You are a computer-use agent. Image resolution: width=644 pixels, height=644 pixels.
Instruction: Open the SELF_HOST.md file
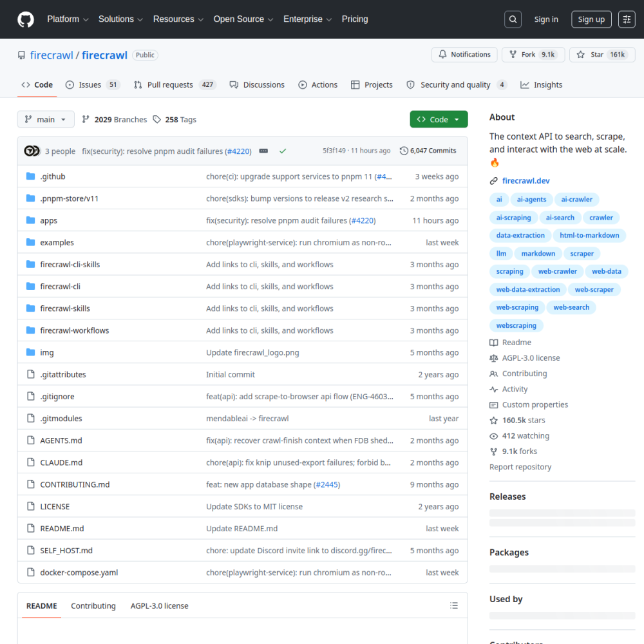point(66,551)
